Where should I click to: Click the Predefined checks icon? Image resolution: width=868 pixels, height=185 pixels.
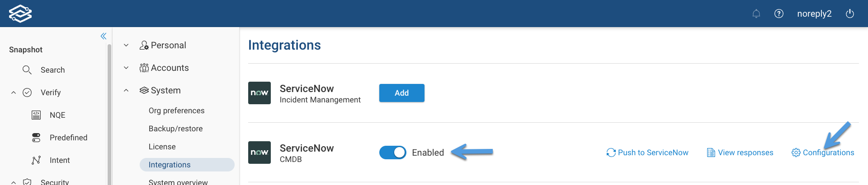(x=36, y=138)
